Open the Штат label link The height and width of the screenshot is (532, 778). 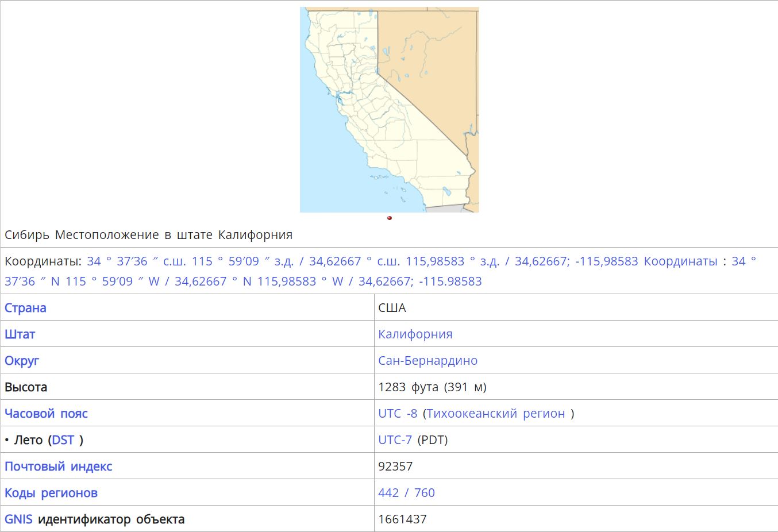point(20,334)
